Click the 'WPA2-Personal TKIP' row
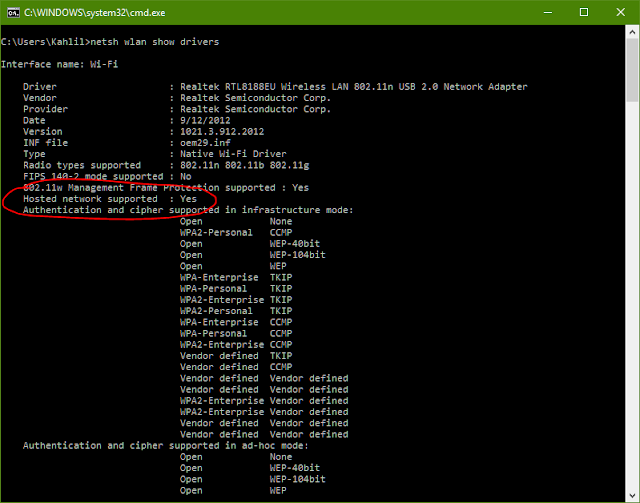The image size is (640, 503). coord(236,311)
